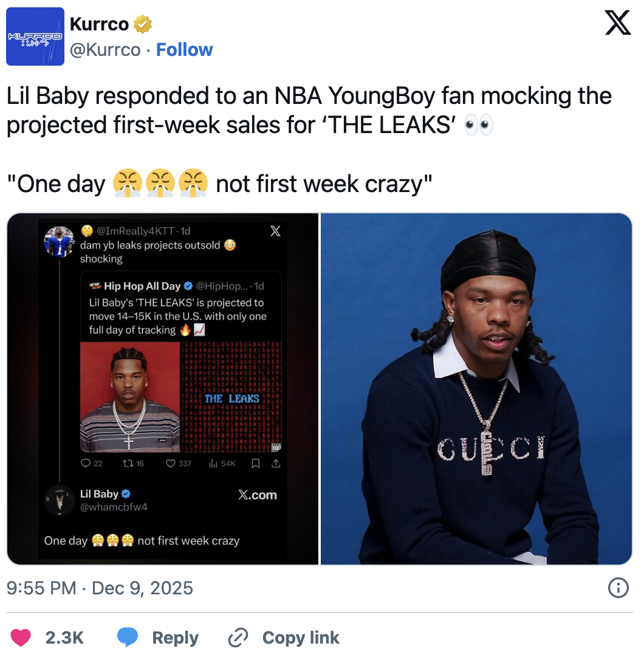Click the Lil Baby @whamcbfw4 name in screenshot
This screenshot has width=644, height=660.
pyautogui.click(x=114, y=500)
